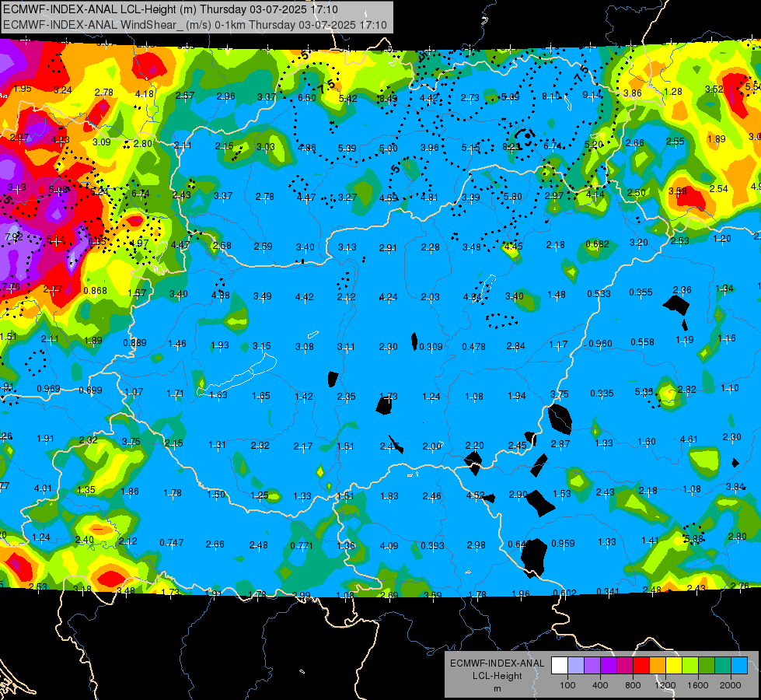Click the wind shear value 0.393
The image size is (761, 700).
coord(432,545)
